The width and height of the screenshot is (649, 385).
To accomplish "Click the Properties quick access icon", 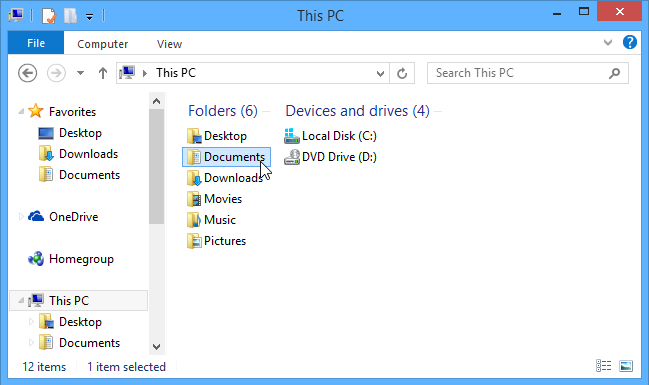I will (49, 16).
